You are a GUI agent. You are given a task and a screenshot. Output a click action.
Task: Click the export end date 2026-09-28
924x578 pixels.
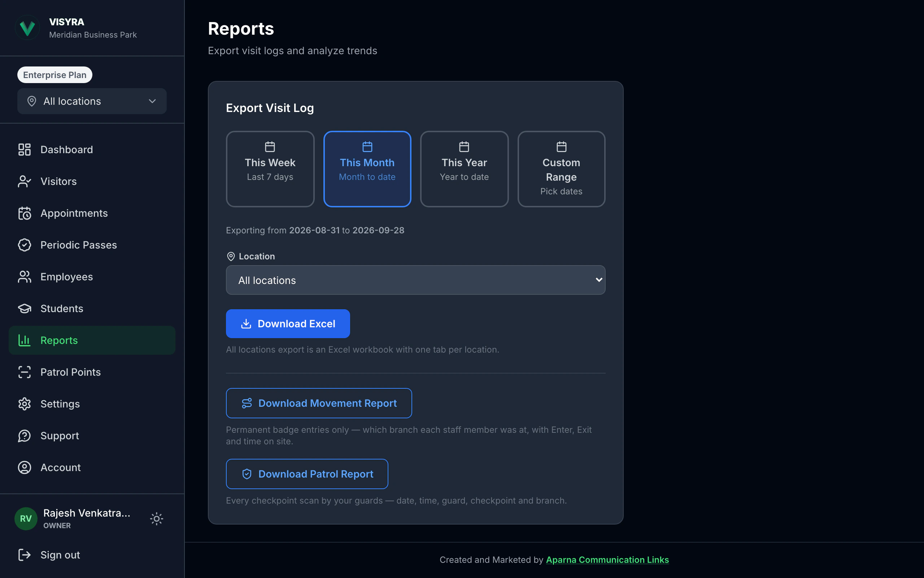tap(378, 230)
